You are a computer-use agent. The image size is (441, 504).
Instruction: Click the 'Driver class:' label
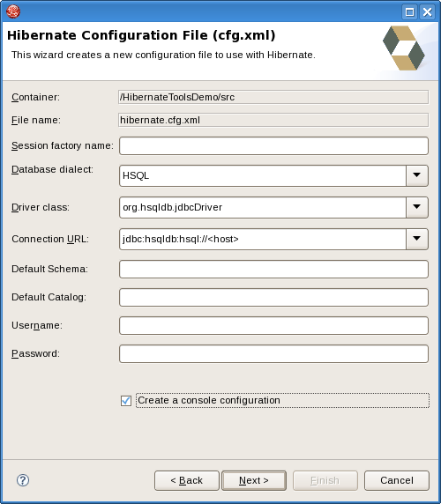point(41,207)
